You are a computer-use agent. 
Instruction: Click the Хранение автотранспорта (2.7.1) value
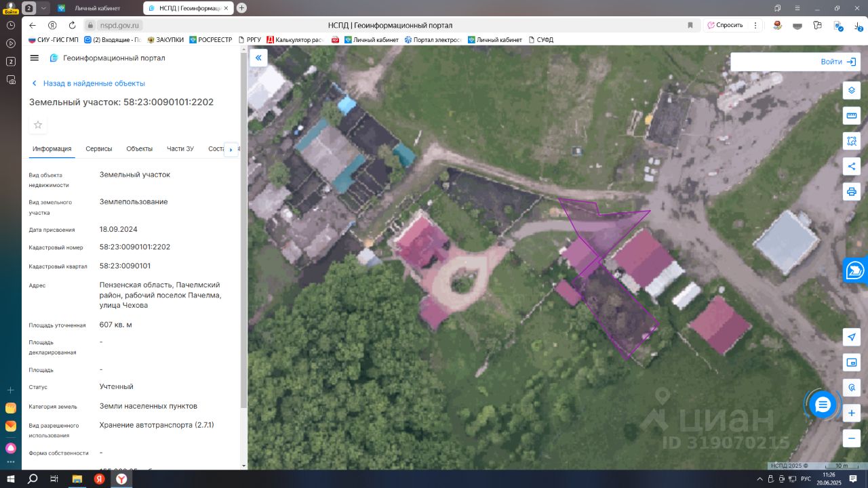(x=157, y=425)
